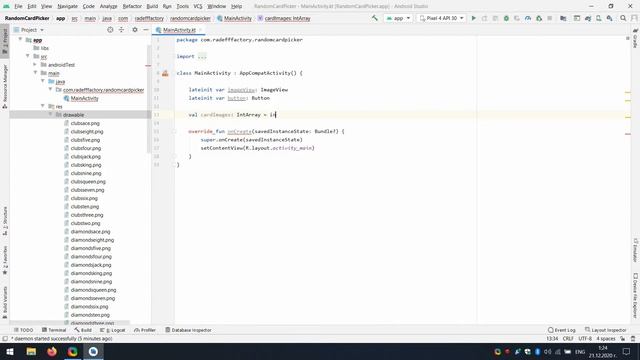Select clubsace.png in drawable folder
Viewport: 640px width, 360px height.
coord(85,123)
